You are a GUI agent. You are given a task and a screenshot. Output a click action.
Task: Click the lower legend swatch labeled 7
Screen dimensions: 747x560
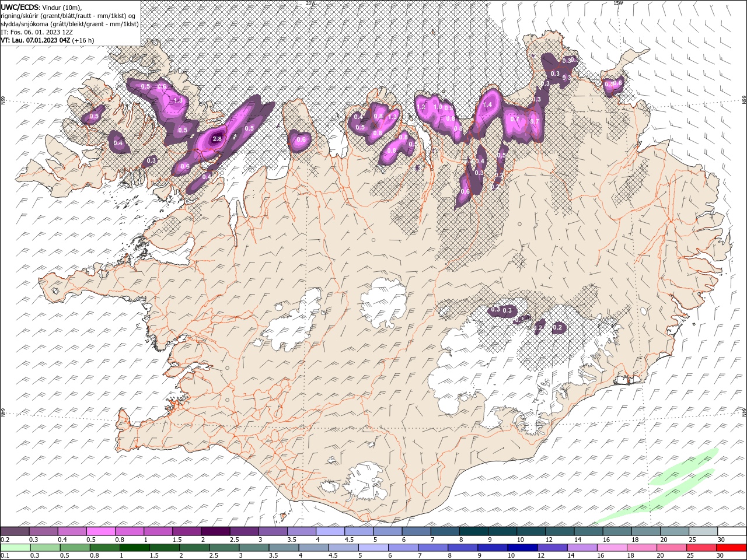tap(432, 547)
